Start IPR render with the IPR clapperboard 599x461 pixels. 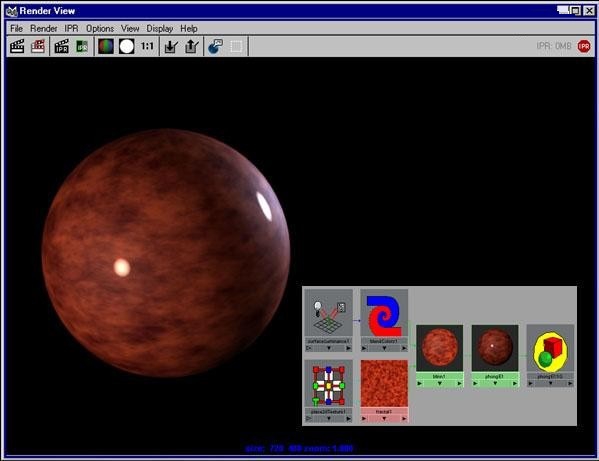click(62, 46)
